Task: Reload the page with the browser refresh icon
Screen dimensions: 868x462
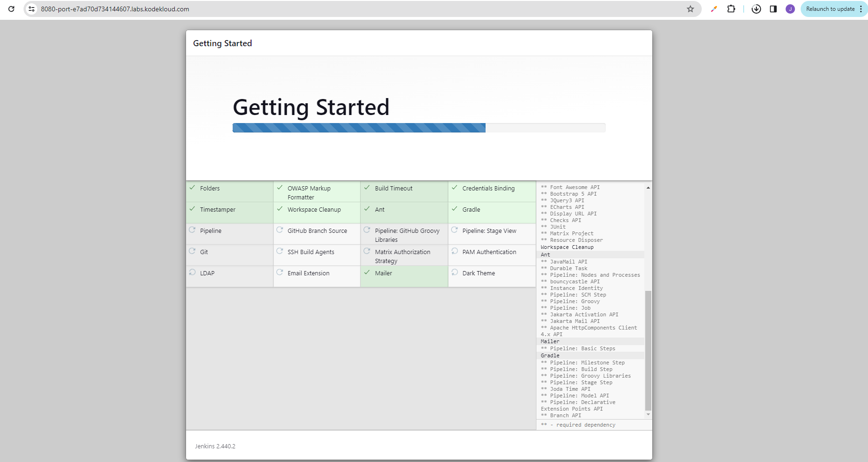Action: [11, 9]
